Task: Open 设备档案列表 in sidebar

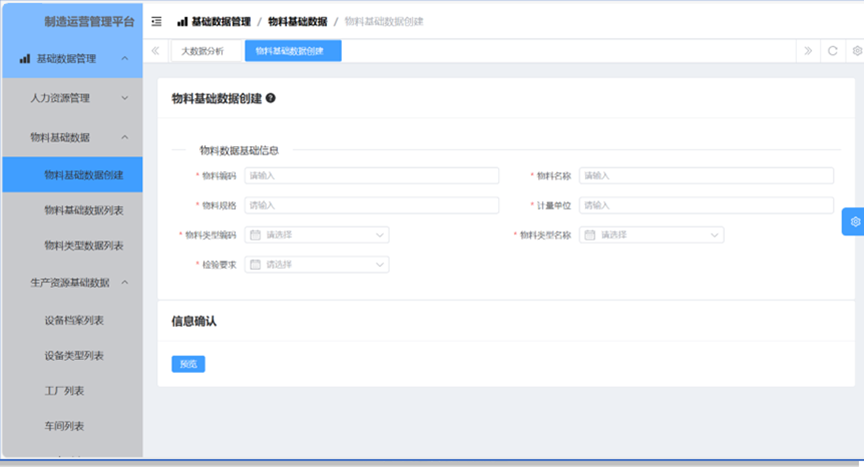Action: pyautogui.click(x=74, y=320)
